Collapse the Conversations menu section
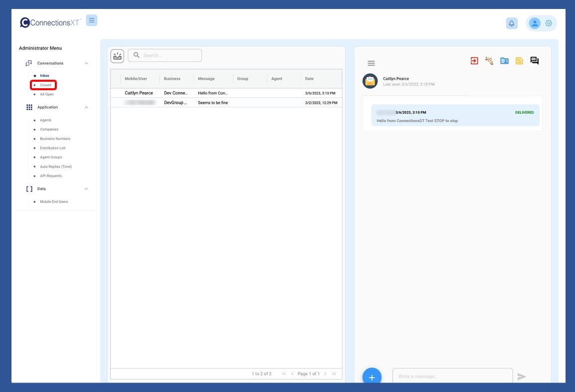Screen dimensions: 575x392 click(86, 63)
